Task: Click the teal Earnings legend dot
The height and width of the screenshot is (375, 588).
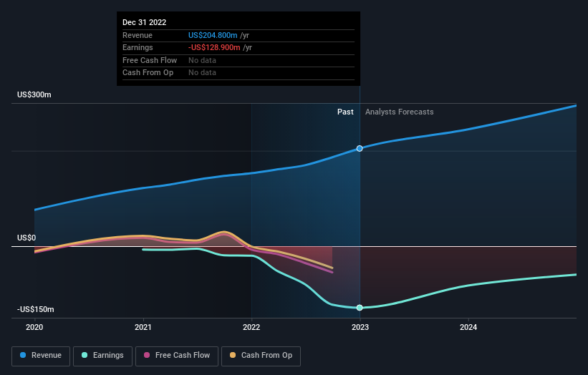Action: tap(85, 355)
